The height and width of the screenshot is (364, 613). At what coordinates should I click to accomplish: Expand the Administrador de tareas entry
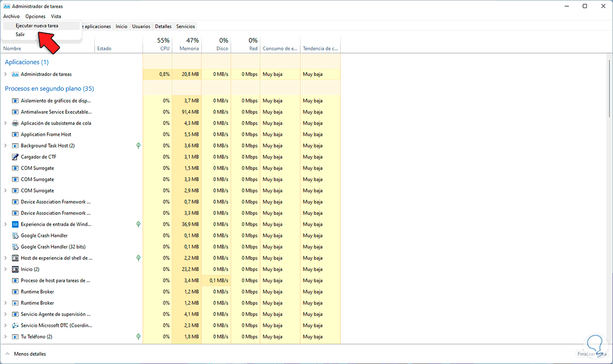[6, 74]
